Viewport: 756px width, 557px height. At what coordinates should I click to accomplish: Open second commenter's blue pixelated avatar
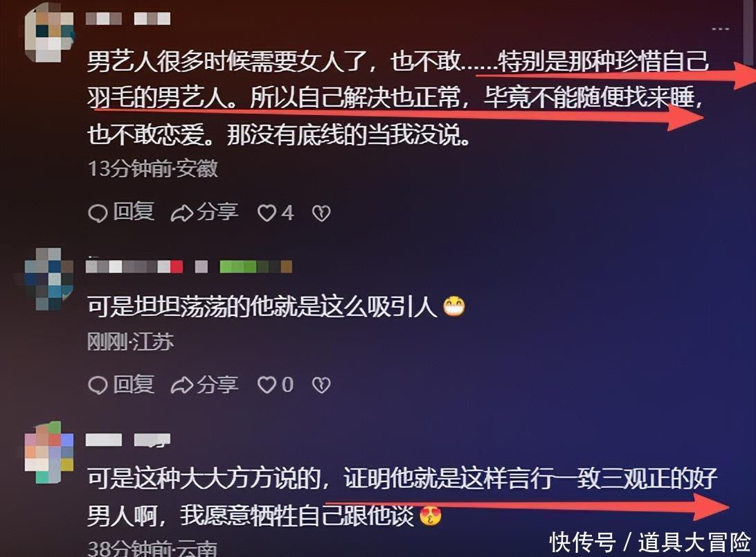pos(48,279)
